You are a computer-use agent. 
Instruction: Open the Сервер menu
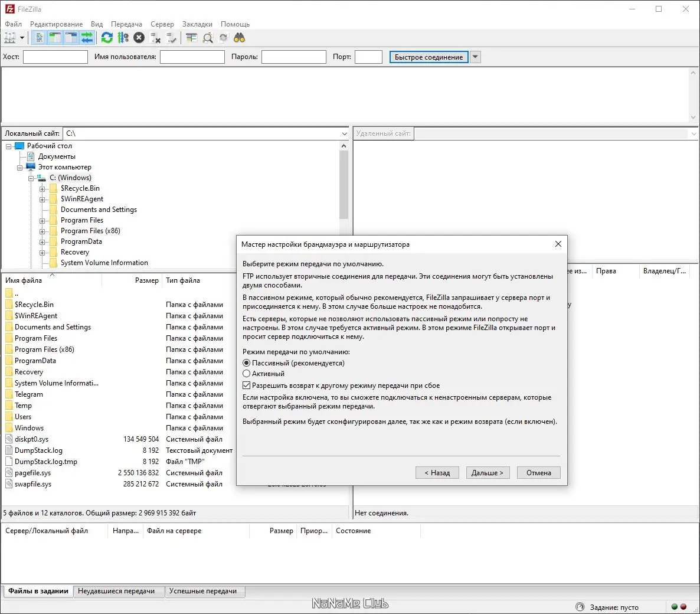162,24
